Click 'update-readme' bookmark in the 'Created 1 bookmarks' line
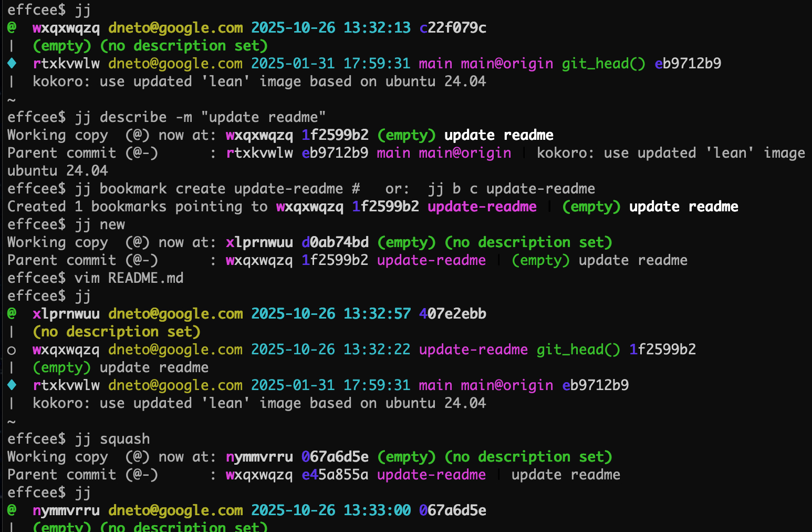Viewport: 812px width, 532px height. point(482,206)
